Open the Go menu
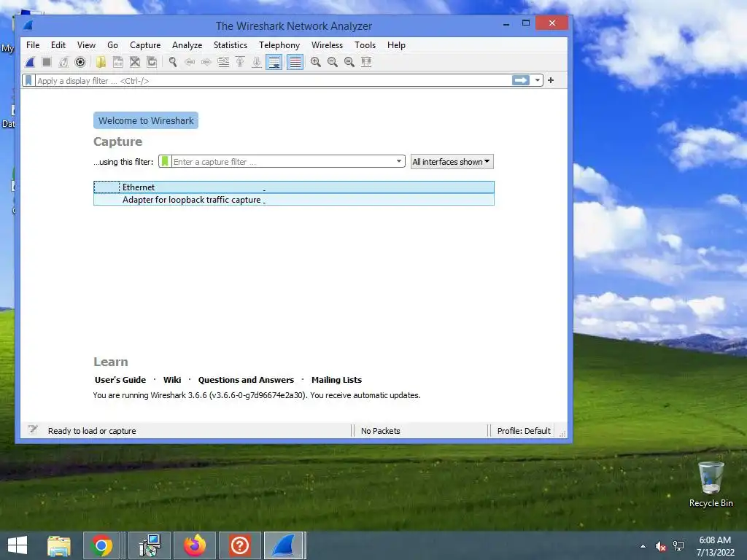 click(x=112, y=44)
